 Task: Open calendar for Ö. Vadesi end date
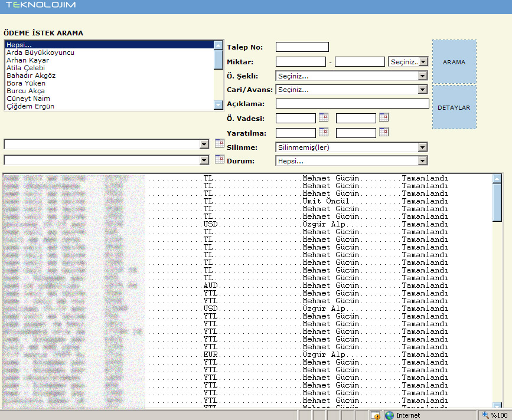(383, 117)
